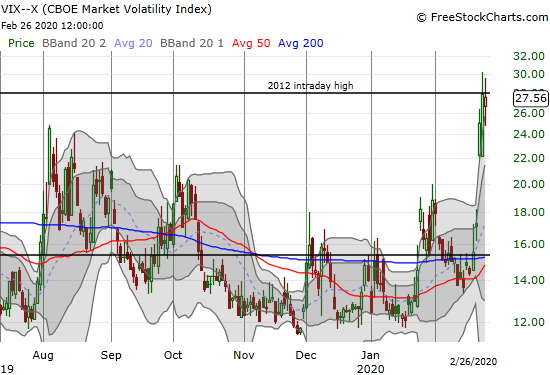Click the VIX--X chart title
550x375 pixels.
click(x=106, y=9)
